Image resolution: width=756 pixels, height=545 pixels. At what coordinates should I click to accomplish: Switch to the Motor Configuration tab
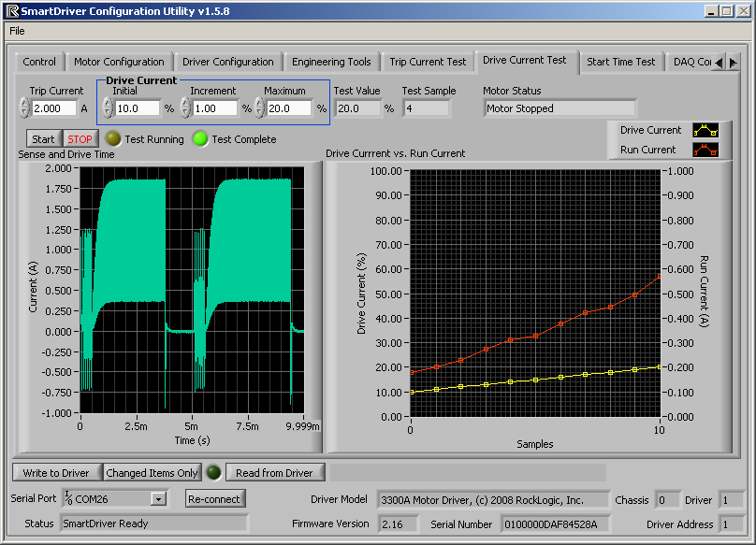click(x=119, y=62)
